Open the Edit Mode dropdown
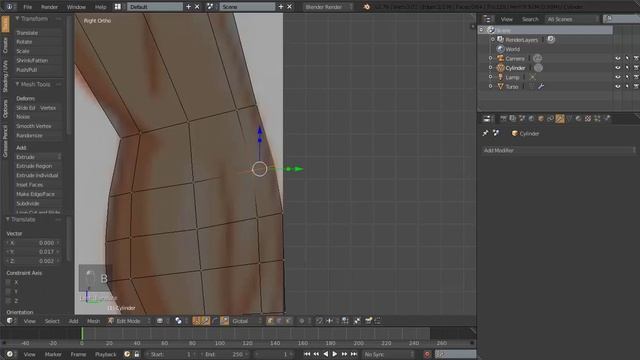Image resolution: width=640 pixels, height=360 pixels. [x=129, y=321]
